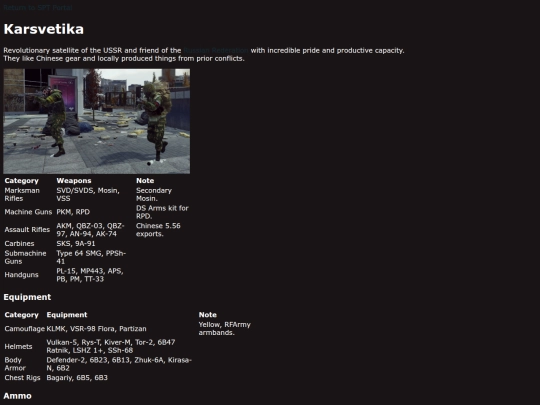Click the Bagariy, 6B5, 6B3 cell

coord(77,378)
